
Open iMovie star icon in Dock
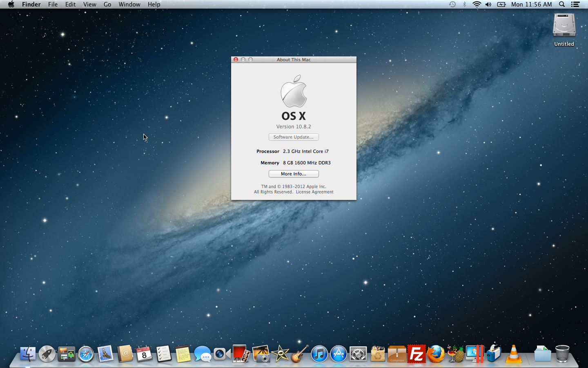coord(280,354)
